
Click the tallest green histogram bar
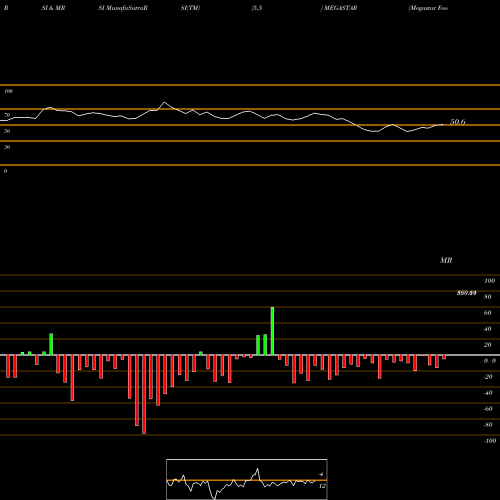272,331
